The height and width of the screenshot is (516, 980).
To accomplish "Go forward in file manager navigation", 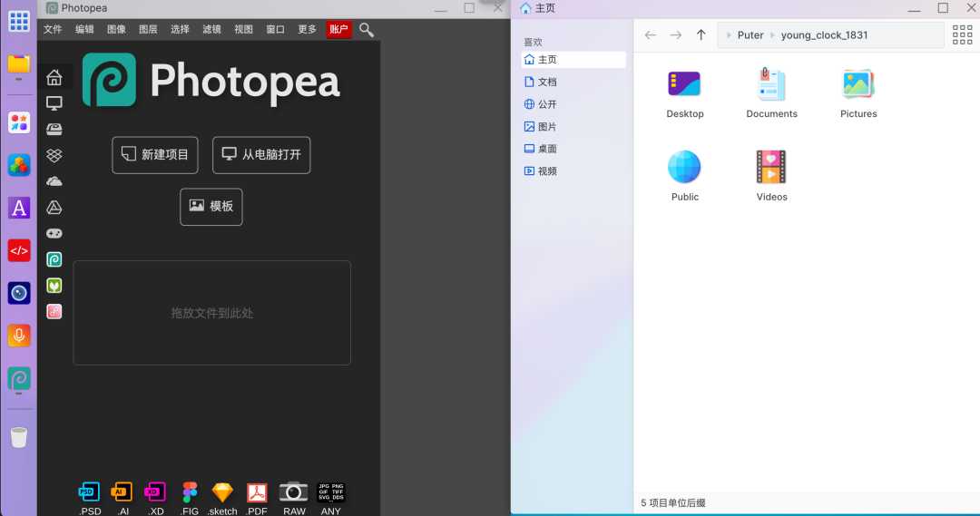I will 676,35.
